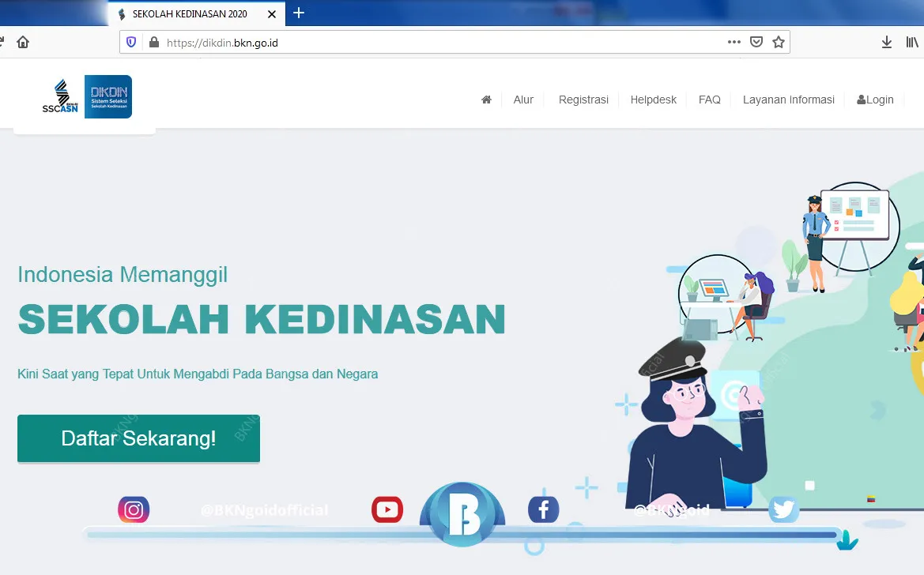Click the site home icon in navbar

(486, 100)
